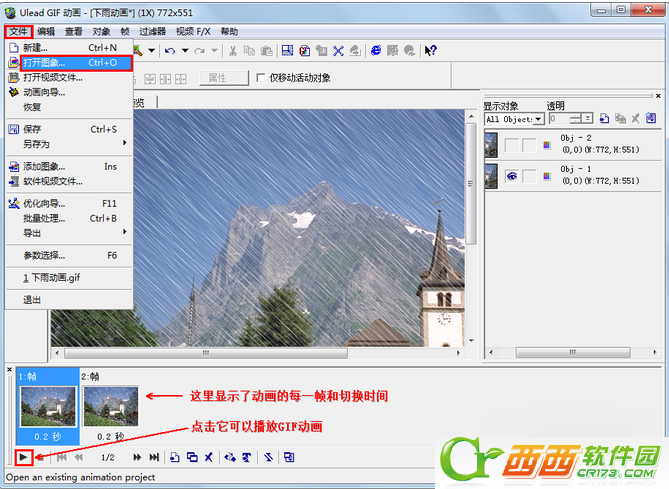
Task: Open the 视频 F/X menu
Action: tap(193, 32)
